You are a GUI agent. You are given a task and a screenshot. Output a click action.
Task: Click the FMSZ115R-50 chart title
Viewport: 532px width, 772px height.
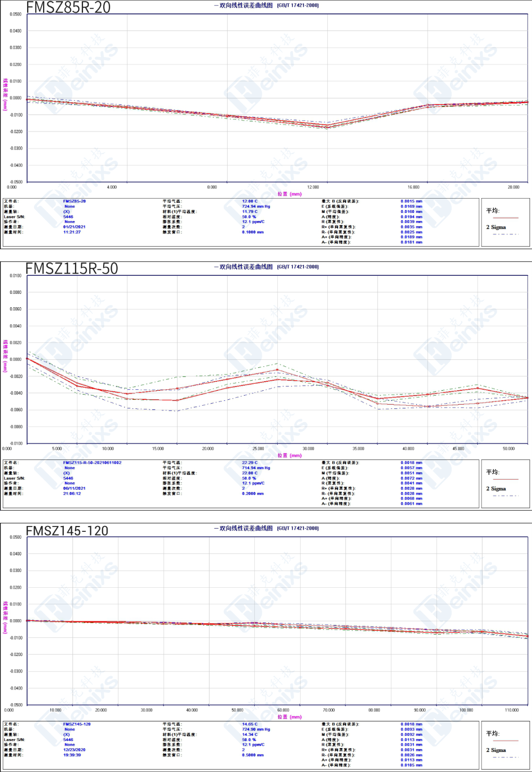coord(72,268)
